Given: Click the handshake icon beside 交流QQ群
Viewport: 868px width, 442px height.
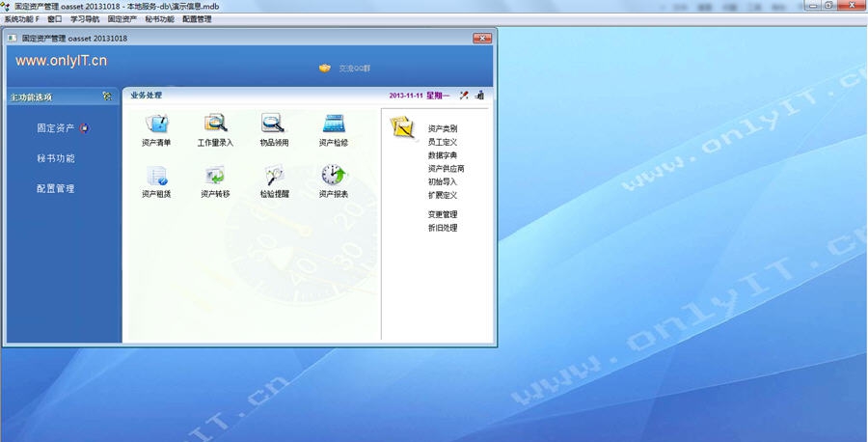Looking at the screenshot, I should [325, 69].
